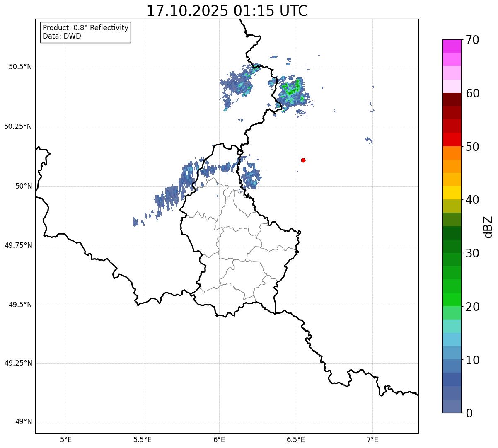Click the colorbar tick label 10
The height and width of the screenshot is (448, 498).
[x=472, y=360]
